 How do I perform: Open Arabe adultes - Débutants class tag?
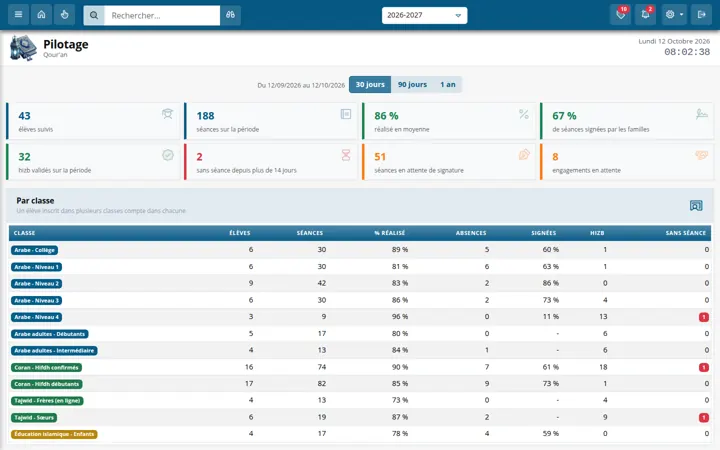[x=50, y=334]
